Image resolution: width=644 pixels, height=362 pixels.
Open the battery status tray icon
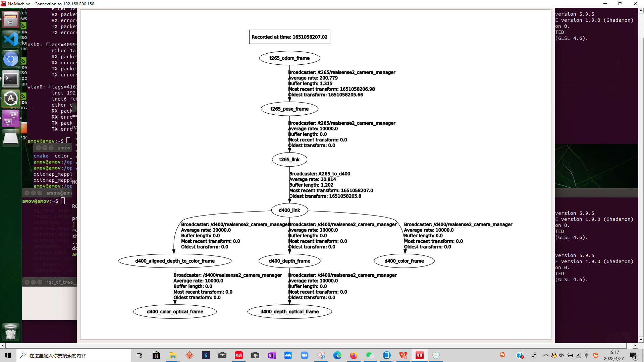tap(570, 355)
